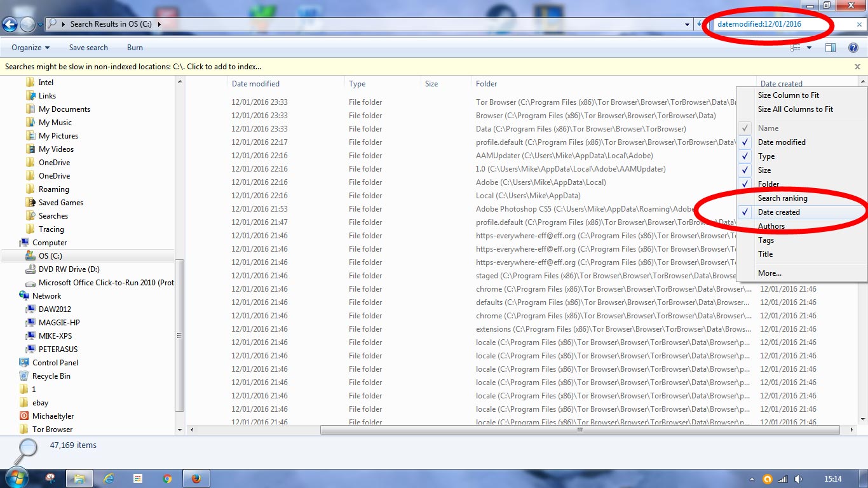This screenshot has height=488, width=868.
Task: Open the address bar history dropdown
Action: [x=688, y=24]
